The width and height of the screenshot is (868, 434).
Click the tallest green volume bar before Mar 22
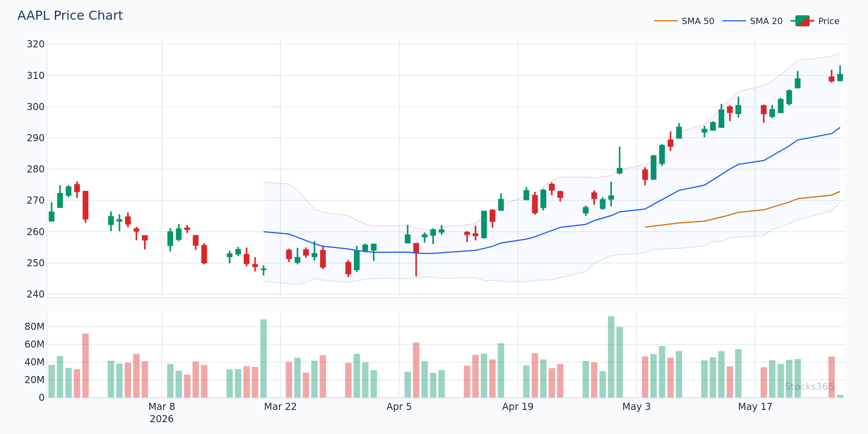click(x=264, y=358)
